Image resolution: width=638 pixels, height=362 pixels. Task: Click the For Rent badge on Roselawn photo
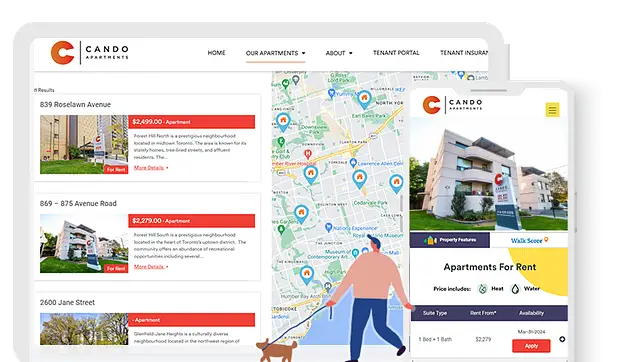click(116, 170)
